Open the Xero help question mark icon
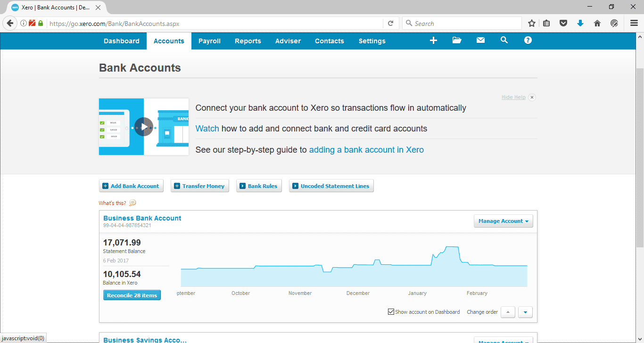 coord(528,41)
